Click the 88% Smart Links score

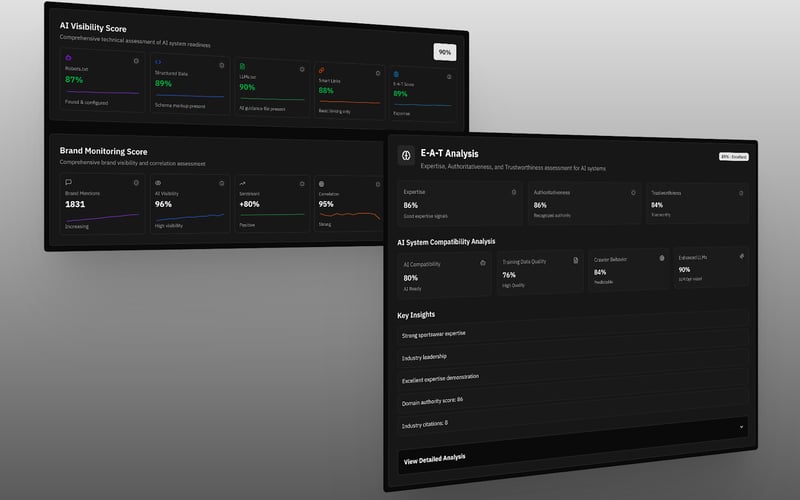pyautogui.click(x=326, y=90)
